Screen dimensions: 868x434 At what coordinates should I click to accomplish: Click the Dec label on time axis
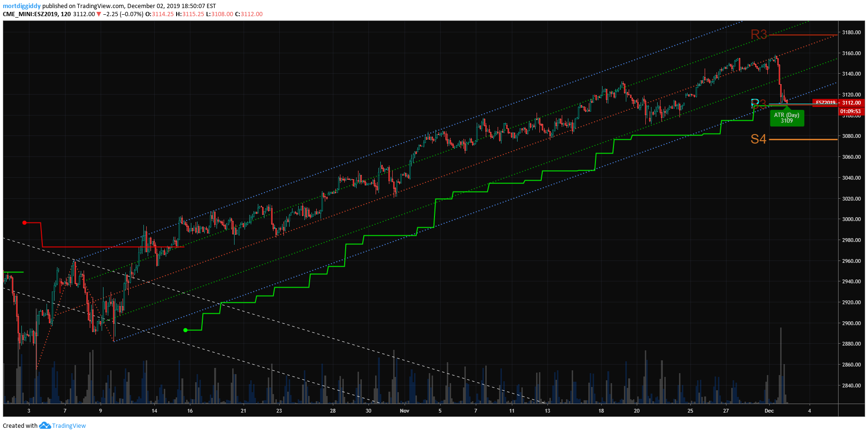[769, 411]
